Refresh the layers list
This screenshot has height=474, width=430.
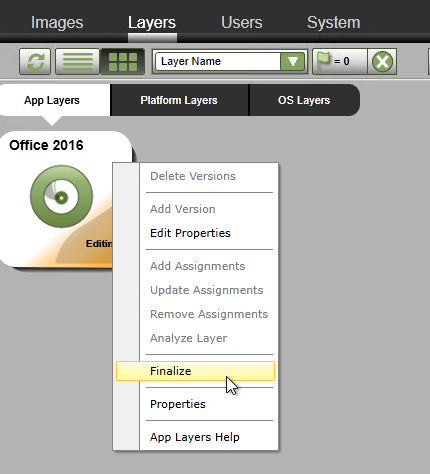[x=35, y=61]
